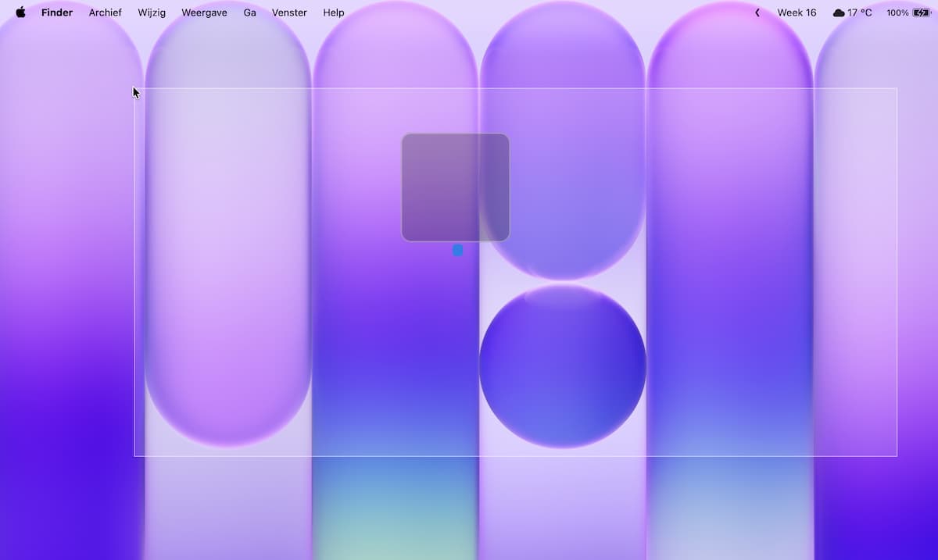The width and height of the screenshot is (938, 560).
Task: Open the Wijzig menu
Action: (152, 12)
